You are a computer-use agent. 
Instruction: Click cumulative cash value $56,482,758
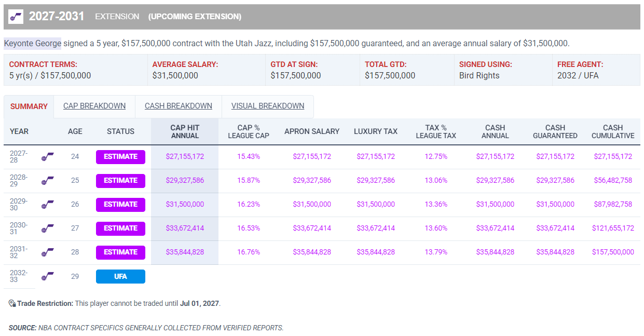point(613,180)
